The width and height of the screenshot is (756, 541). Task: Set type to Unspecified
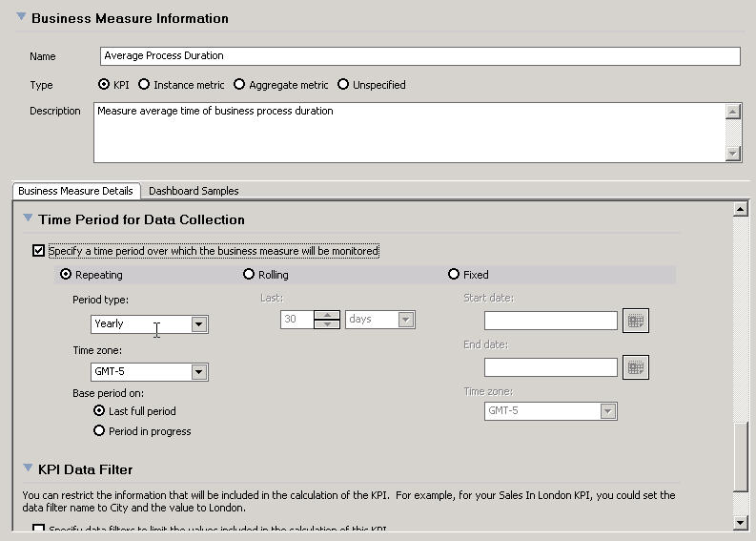[x=343, y=85]
